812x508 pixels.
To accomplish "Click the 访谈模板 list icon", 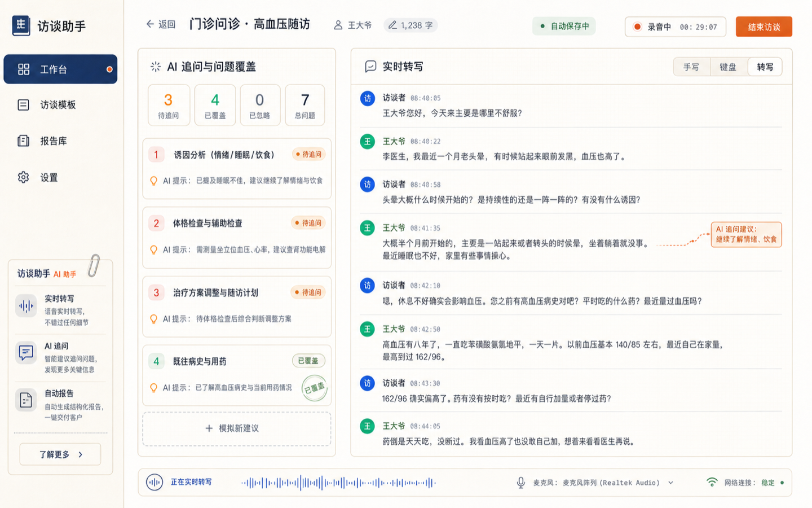I will [24, 105].
